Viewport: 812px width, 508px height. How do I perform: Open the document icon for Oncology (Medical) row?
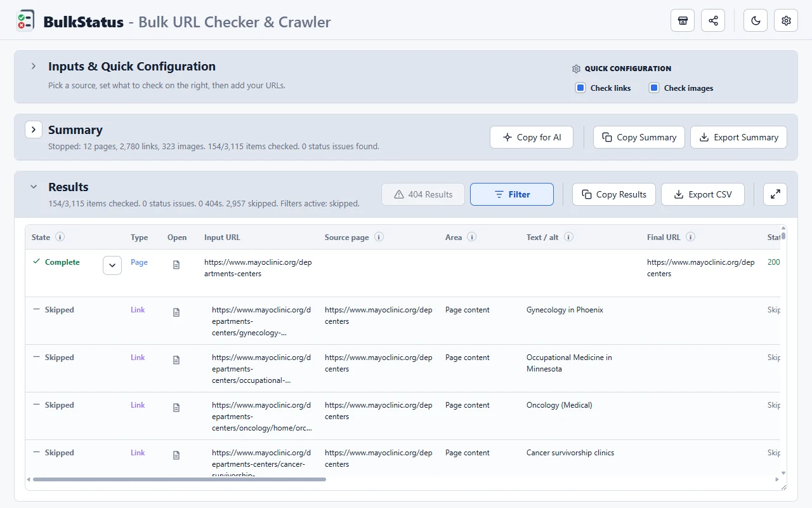pyautogui.click(x=176, y=408)
